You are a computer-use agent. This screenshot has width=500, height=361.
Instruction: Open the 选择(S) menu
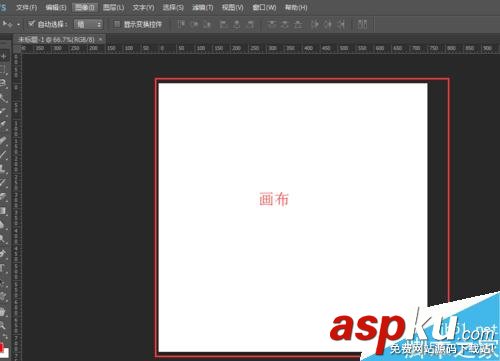click(173, 7)
